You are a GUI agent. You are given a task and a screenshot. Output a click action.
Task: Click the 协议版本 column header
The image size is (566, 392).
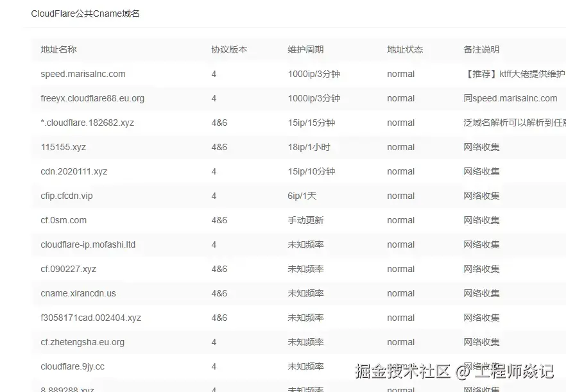coord(229,49)
